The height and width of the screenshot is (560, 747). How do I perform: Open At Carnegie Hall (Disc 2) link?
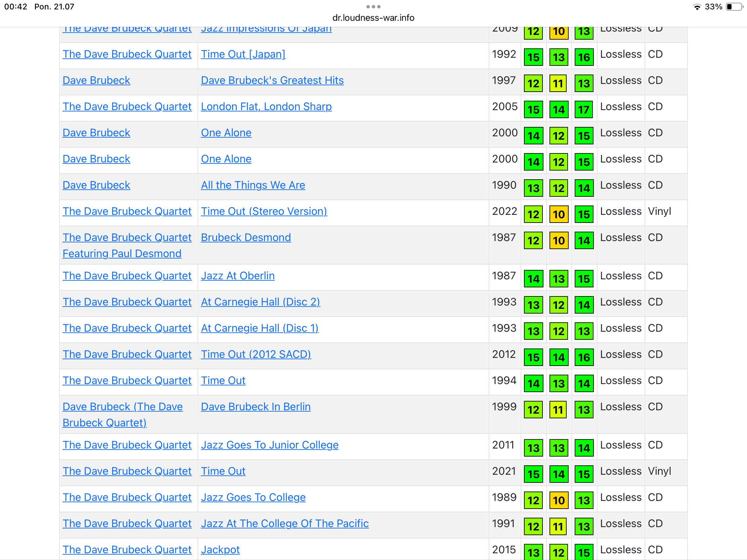click(260, 302)
